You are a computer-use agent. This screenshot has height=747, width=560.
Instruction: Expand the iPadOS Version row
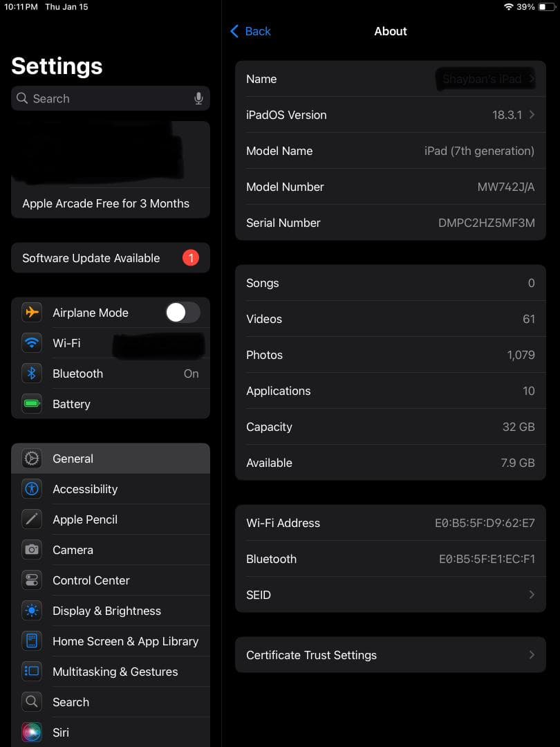point(531,115)
